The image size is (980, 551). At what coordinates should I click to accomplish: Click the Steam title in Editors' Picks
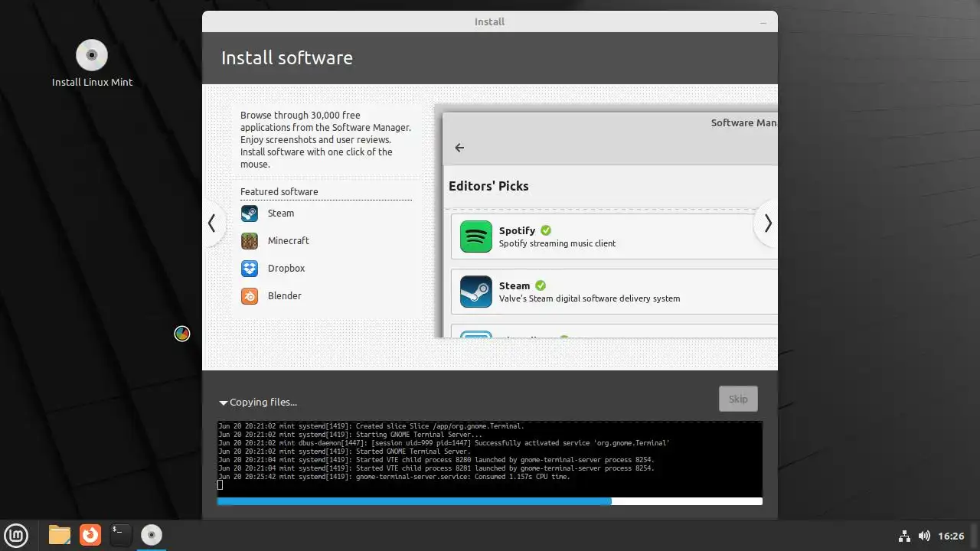tap(514, 285)
